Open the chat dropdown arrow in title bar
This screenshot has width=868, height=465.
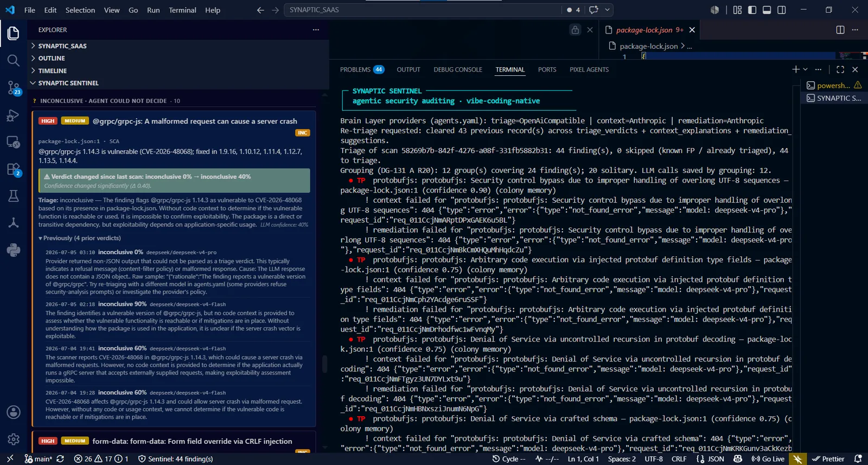click(607, 10)
